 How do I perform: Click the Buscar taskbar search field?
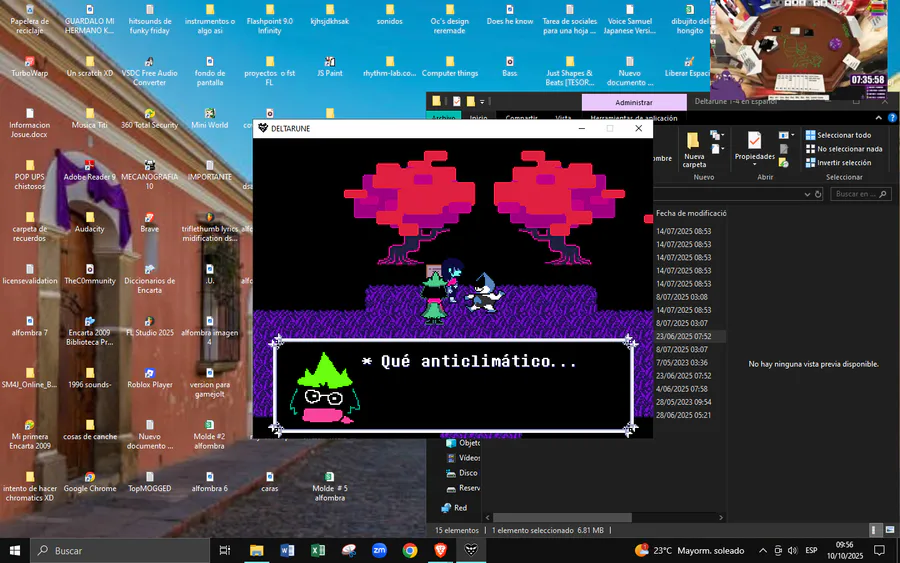[120, 550]
